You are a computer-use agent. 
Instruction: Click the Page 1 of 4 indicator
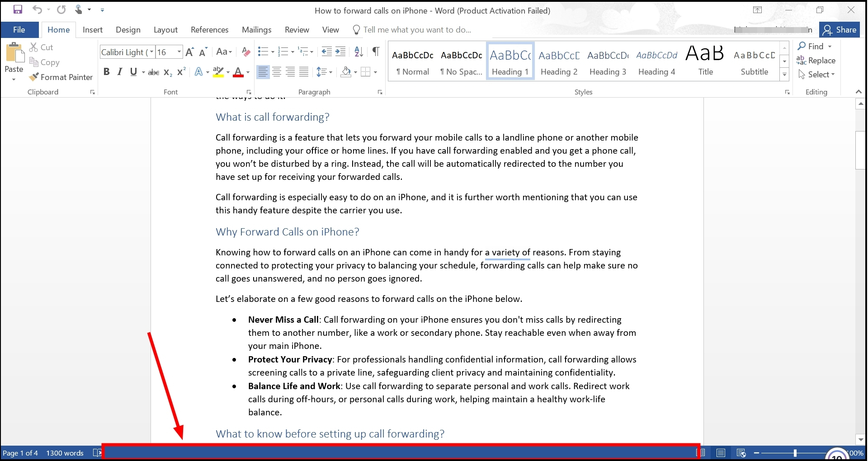(20, 453)
